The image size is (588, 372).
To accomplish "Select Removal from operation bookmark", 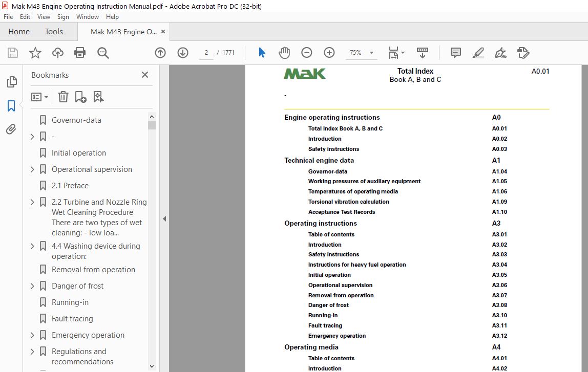I will [x=93, y=270].
